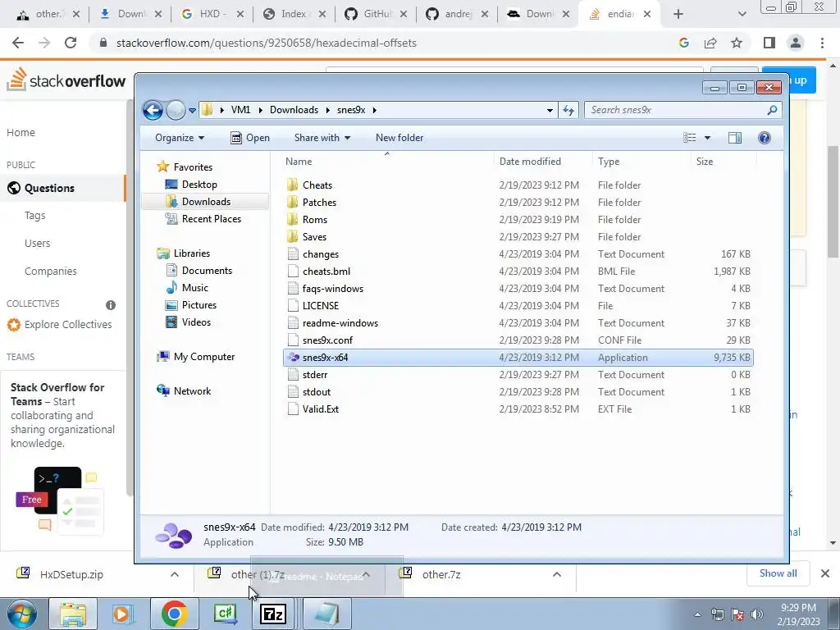The image size is (840, 630).
Task: Bookmark this page with star icon
Action: coord(737,43)
